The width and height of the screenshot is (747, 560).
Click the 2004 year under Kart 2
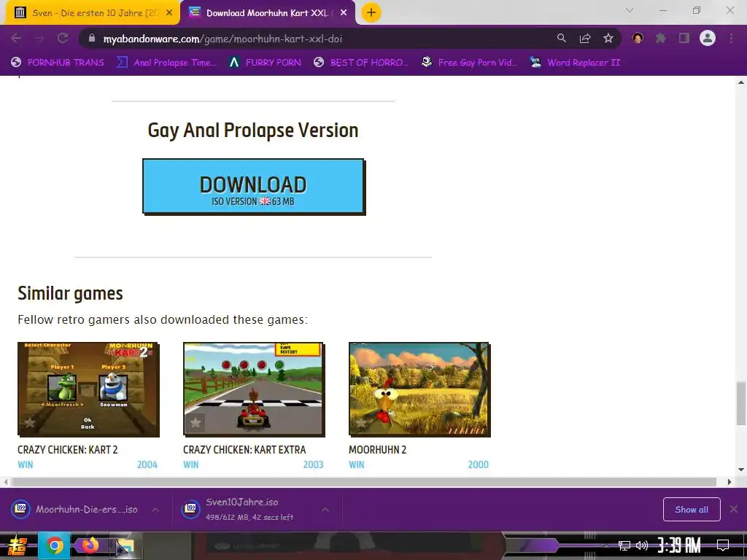147,464
